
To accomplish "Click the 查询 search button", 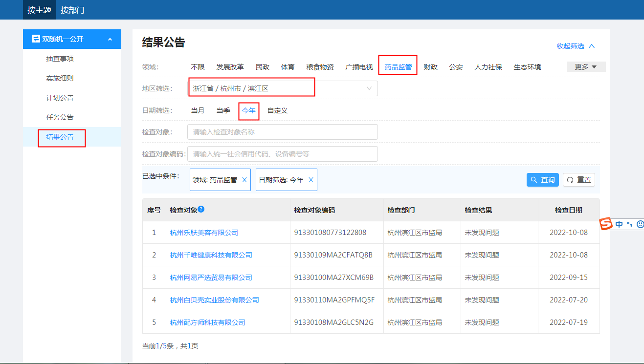I will coord(542,180).
